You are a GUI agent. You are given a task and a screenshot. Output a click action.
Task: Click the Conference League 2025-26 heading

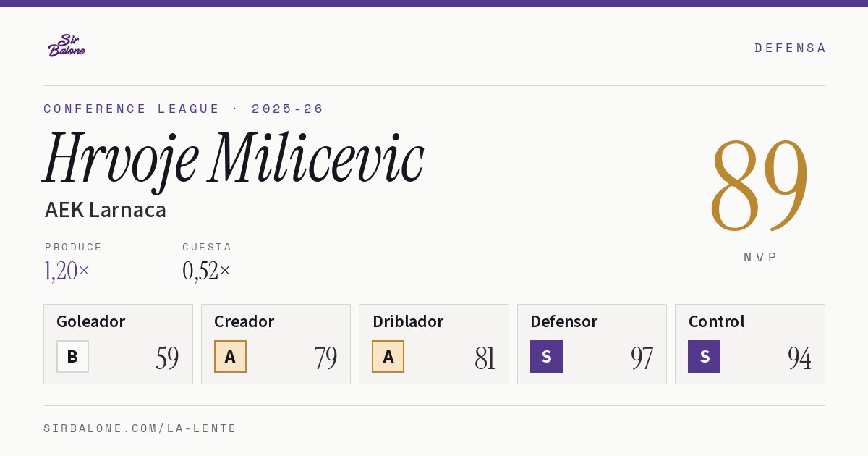tap(184, 109)
